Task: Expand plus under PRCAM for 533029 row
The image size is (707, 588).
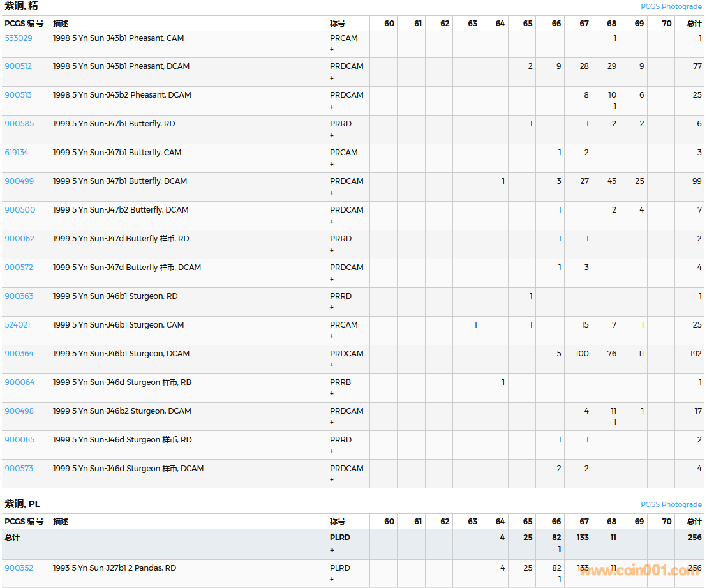Action: click(x=332, y=49)
